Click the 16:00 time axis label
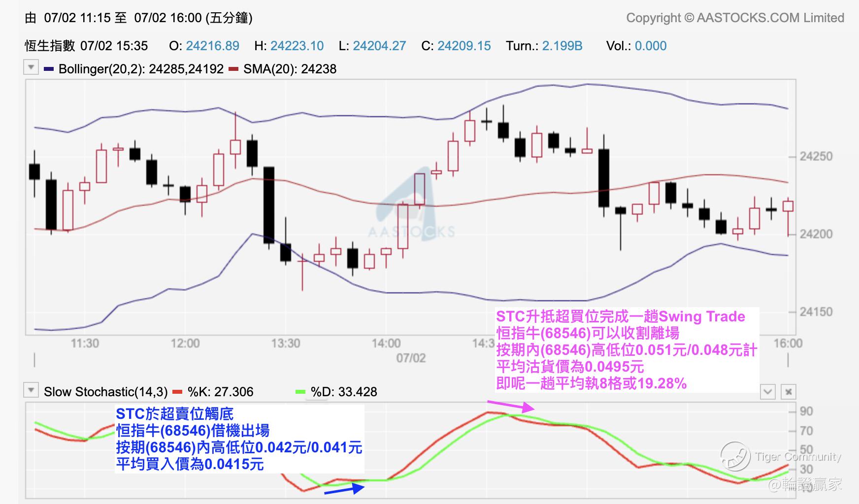The height and width of the screenshot is (504, 859). click(x=788, y=343)
